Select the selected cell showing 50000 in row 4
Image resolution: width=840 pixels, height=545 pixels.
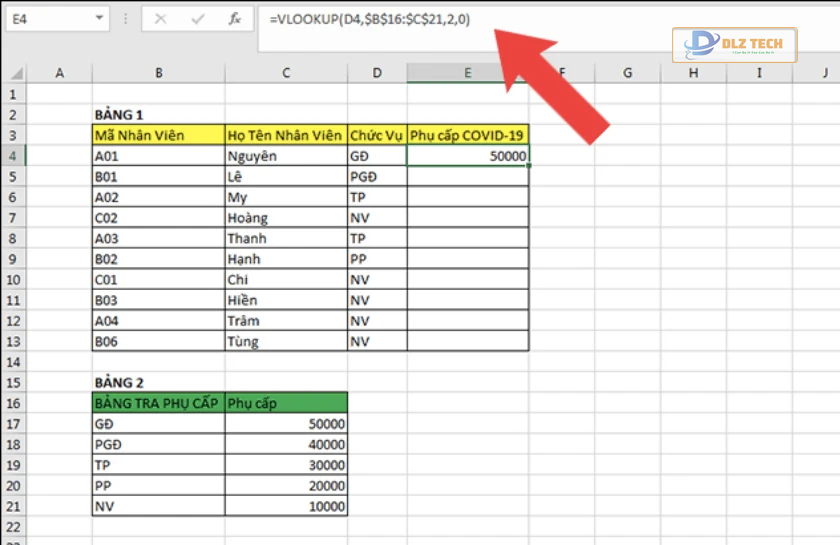click(x=468, y=156)
